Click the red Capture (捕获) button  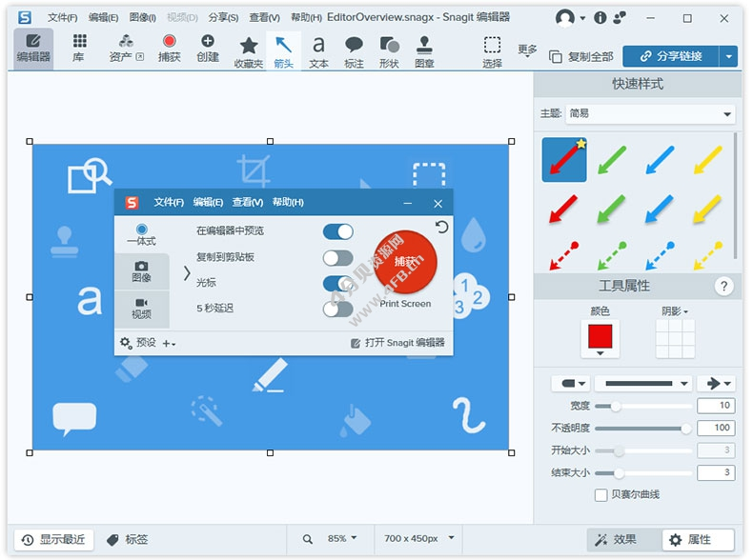[x=169, y=48]
